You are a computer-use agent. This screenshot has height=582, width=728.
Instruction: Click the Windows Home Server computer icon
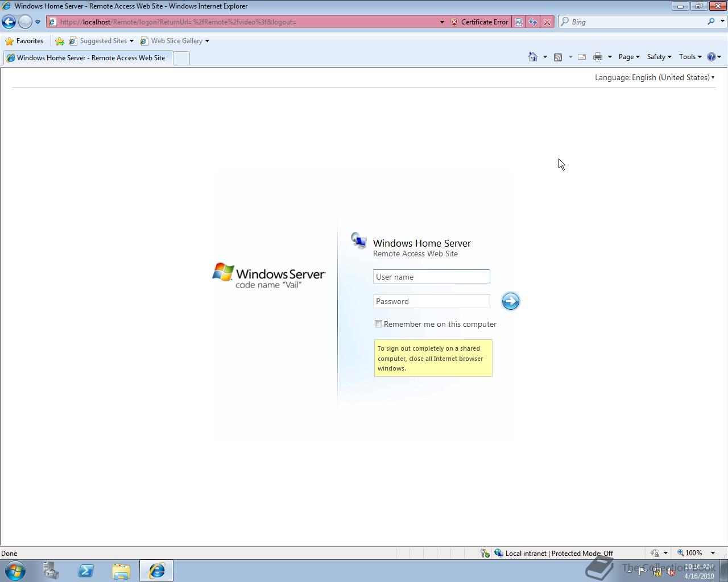(x=359, y=241)
